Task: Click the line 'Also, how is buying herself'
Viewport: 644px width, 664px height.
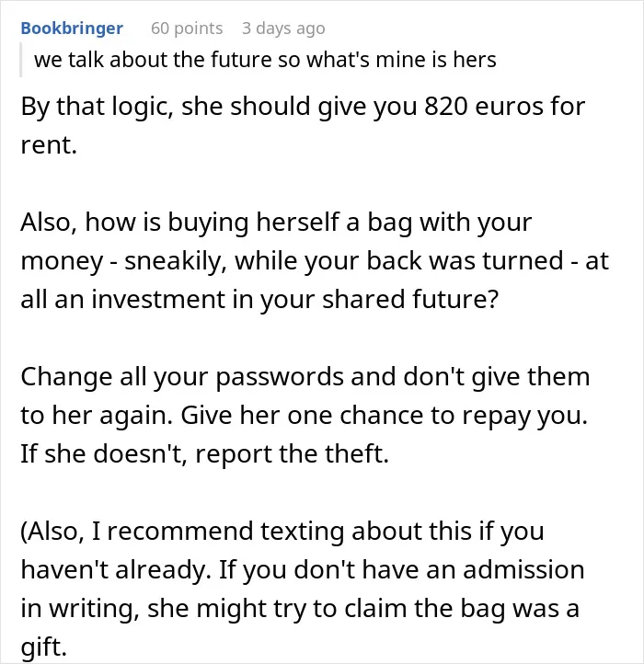Action: click(x=276, y=222)
